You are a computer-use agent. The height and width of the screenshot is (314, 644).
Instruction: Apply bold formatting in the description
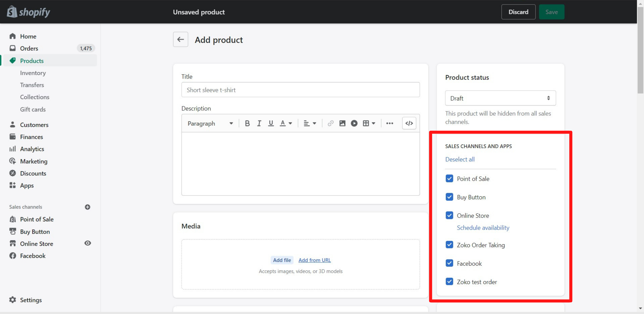[x=247, y=123]
